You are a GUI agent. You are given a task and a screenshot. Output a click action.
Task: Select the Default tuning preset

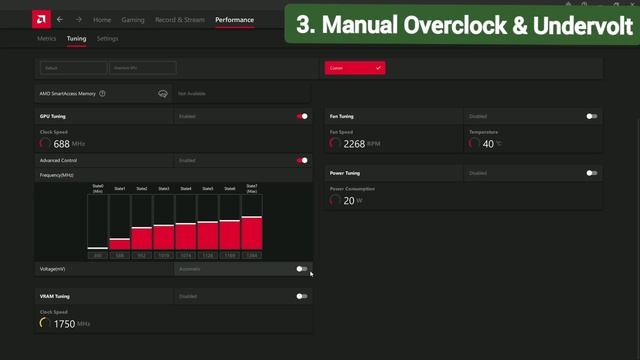pyautogui.click(x=73, y=68)
